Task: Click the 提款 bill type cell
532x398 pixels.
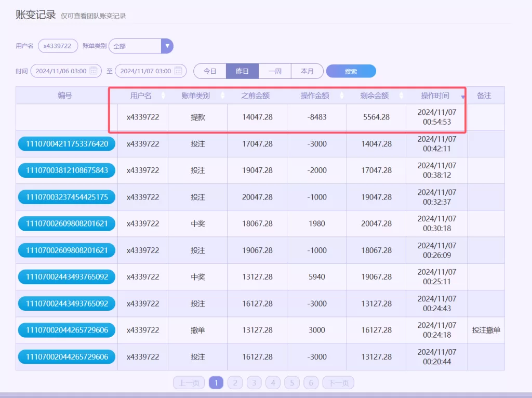Action: point(198,117)
